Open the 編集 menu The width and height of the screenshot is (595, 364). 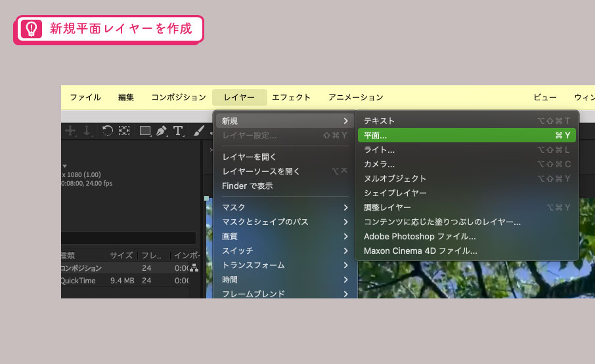[x=126, y=97]
